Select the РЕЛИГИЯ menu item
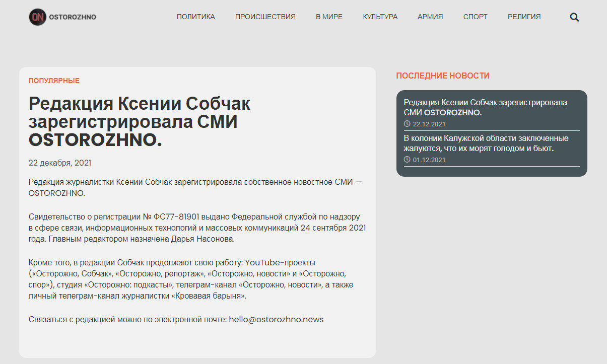The width and height of the screenshot is (607, 364). (x=524, y=17)
